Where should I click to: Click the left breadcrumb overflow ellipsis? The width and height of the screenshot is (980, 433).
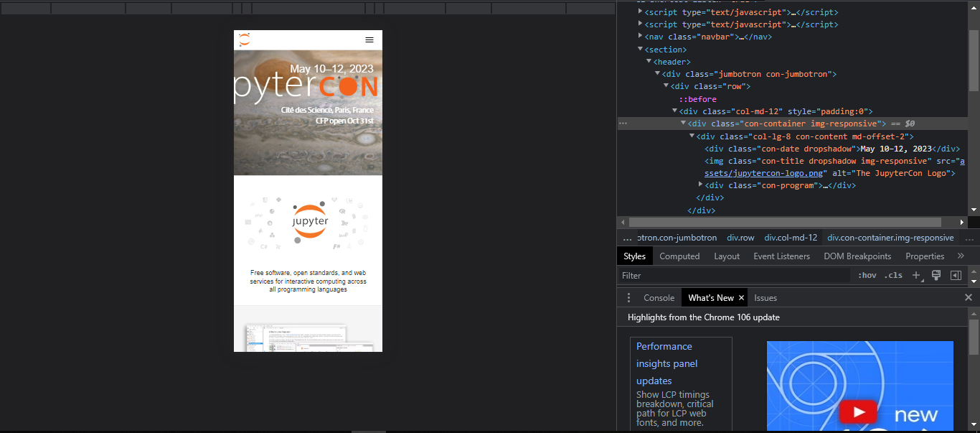pos(627,238)
